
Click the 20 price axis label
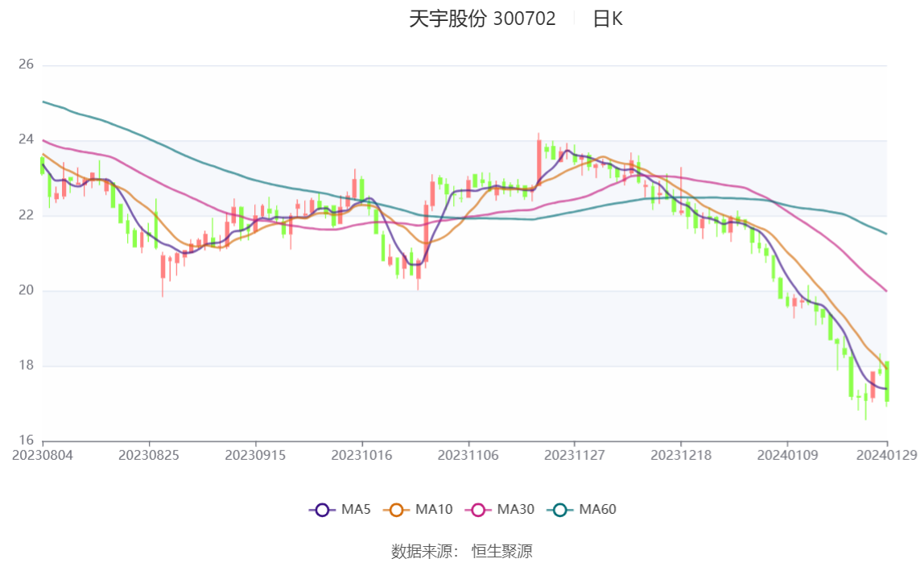(26, 290)
